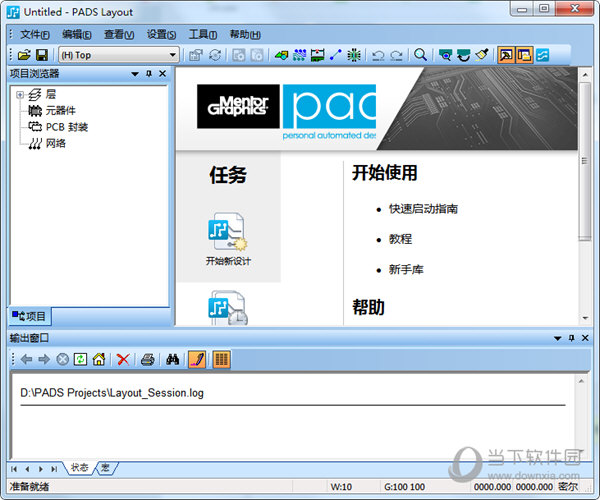Close the 输出窗口 panel
Image resolution: width=600 pixels, height=500 pixels.
click(x=585, y=338)
